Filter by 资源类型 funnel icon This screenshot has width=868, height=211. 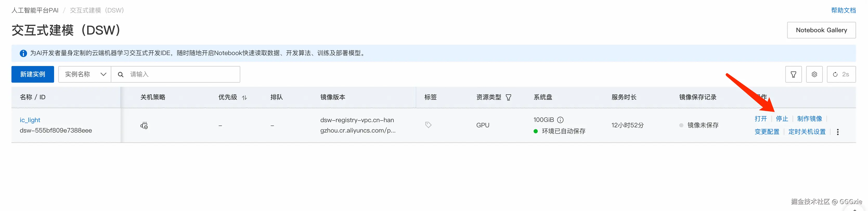(x=508, y=98)
